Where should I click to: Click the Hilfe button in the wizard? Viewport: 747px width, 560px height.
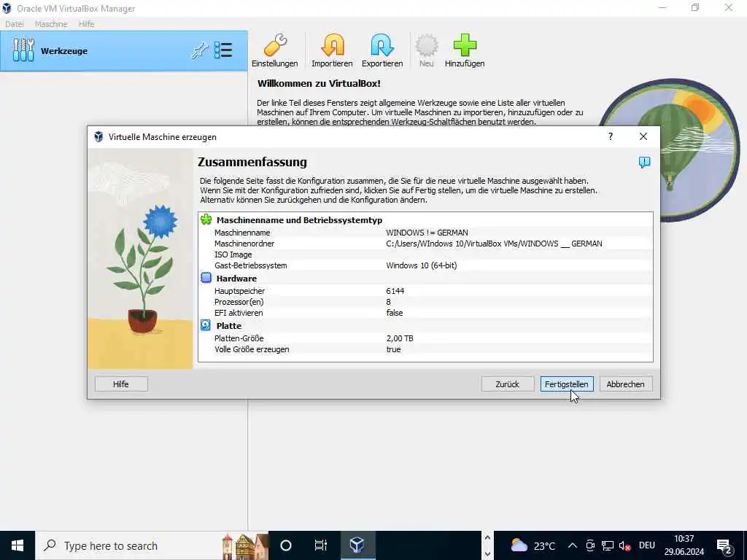[x=121, y=384]
